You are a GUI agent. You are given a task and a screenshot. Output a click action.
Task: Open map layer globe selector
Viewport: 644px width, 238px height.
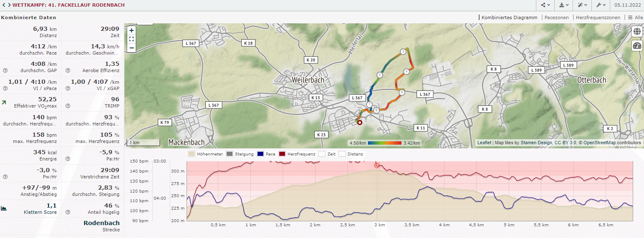click(637, 32)
